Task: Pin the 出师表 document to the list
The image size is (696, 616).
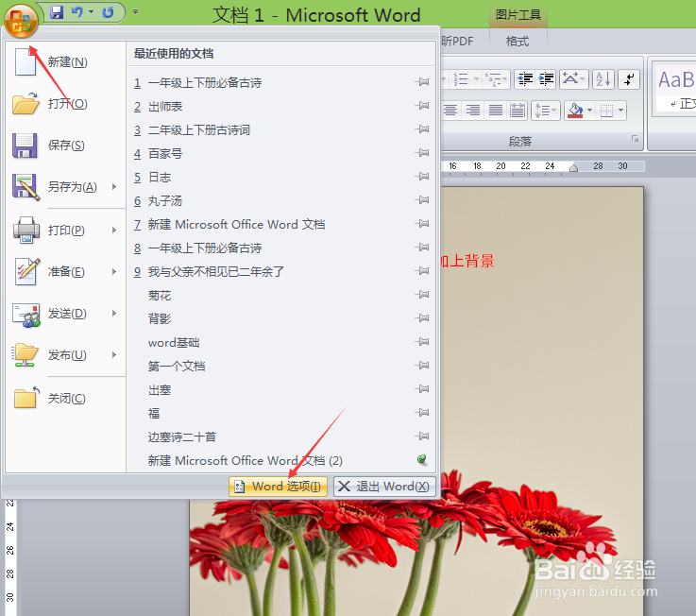Action: (x=422, y=105)
